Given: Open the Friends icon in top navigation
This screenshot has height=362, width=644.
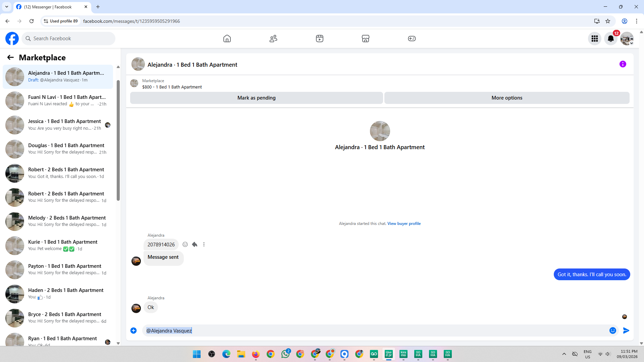Looking at the screenshot, I should point(273,39).
